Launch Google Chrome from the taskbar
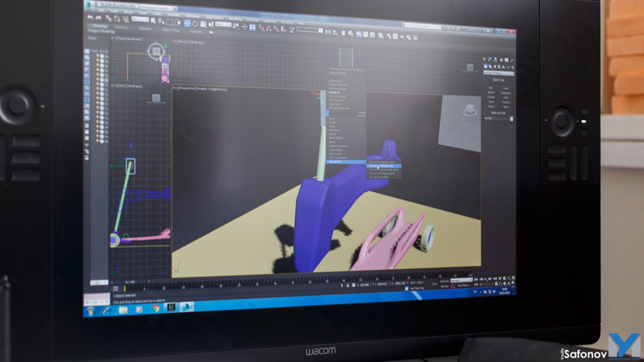Viewport: 644px width, 362px height. 156,308
